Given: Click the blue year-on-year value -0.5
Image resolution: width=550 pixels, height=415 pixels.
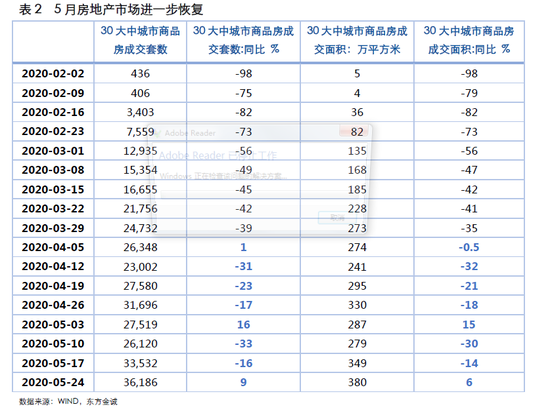Looking at the screenshot, I should (469, 247).
